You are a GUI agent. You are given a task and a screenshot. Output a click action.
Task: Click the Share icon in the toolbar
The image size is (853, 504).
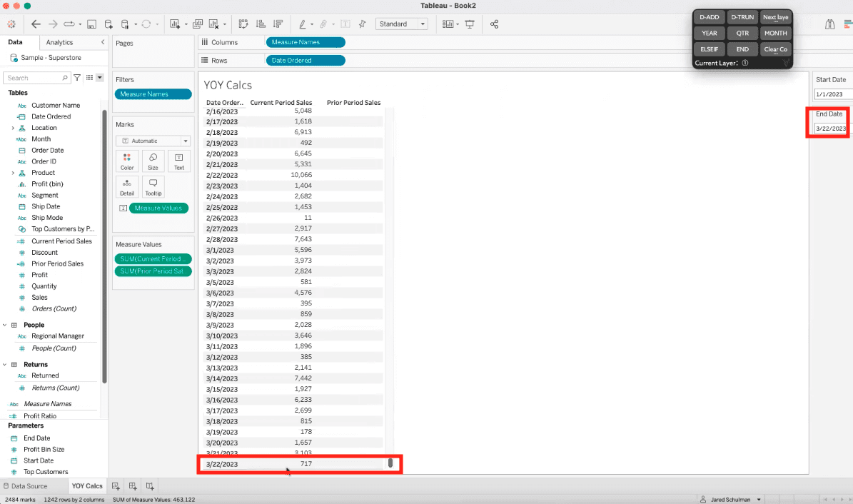[x=495, y=24]
